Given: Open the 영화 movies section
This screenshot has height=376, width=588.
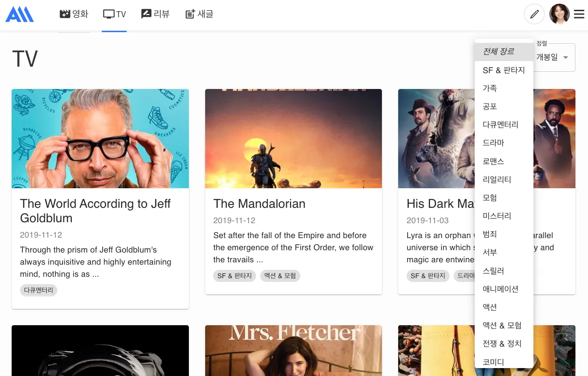Looking at the screenshot, I should click(x=74, y=14).
